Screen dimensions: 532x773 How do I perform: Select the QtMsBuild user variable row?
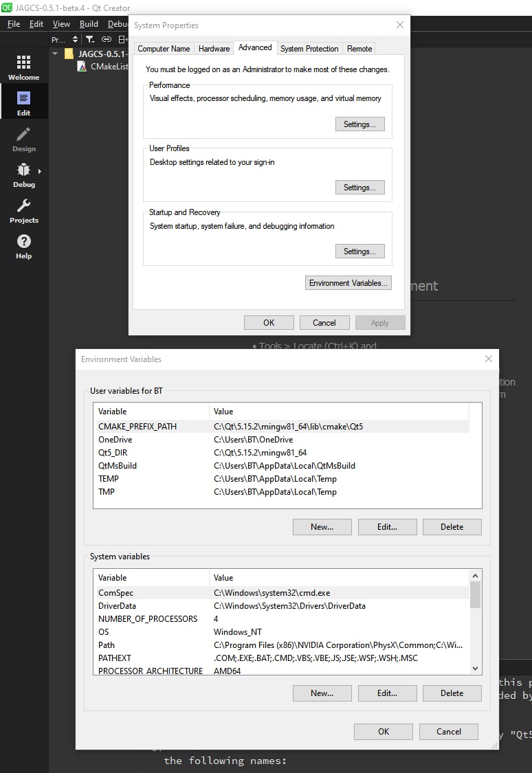tap(281, 466)
